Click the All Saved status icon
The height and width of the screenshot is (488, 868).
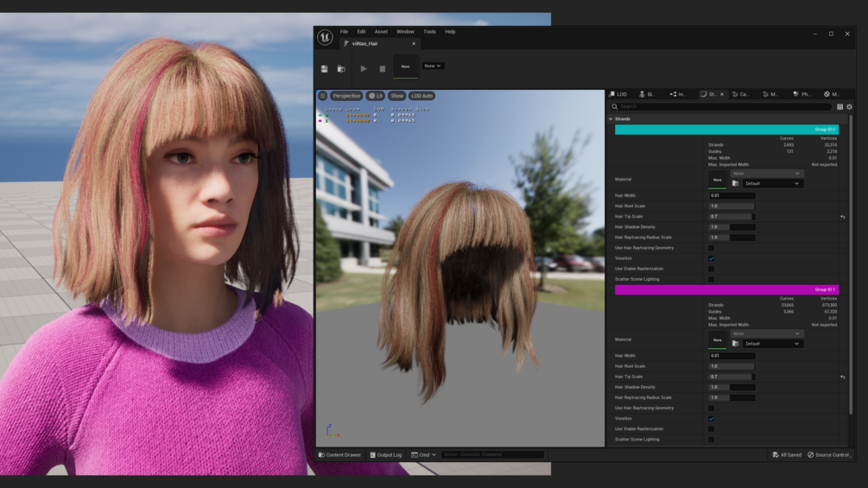(776, 455)
